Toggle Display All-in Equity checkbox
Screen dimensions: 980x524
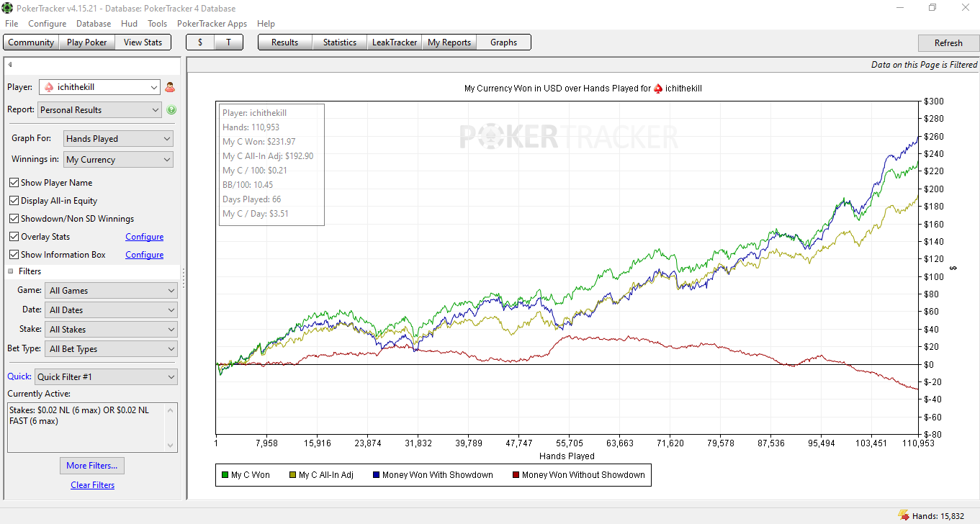14,201
